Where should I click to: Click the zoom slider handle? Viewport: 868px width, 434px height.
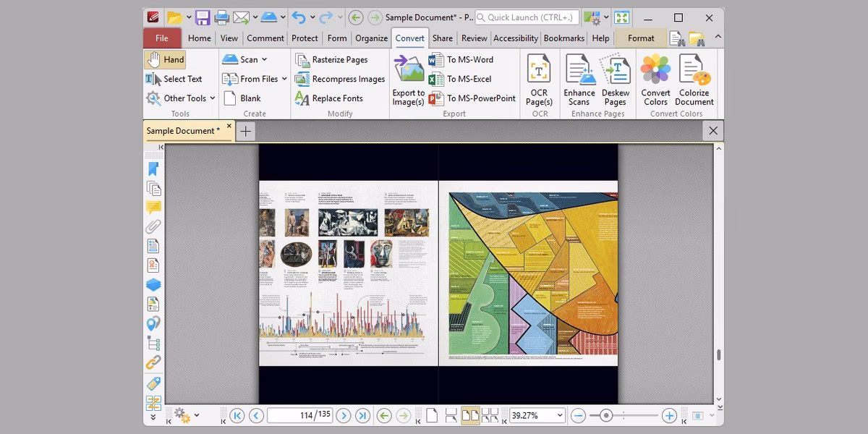coord(606,415)
